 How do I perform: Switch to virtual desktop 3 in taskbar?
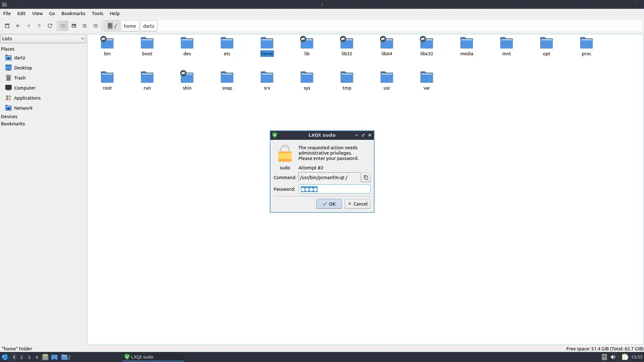tap(29, 357)
